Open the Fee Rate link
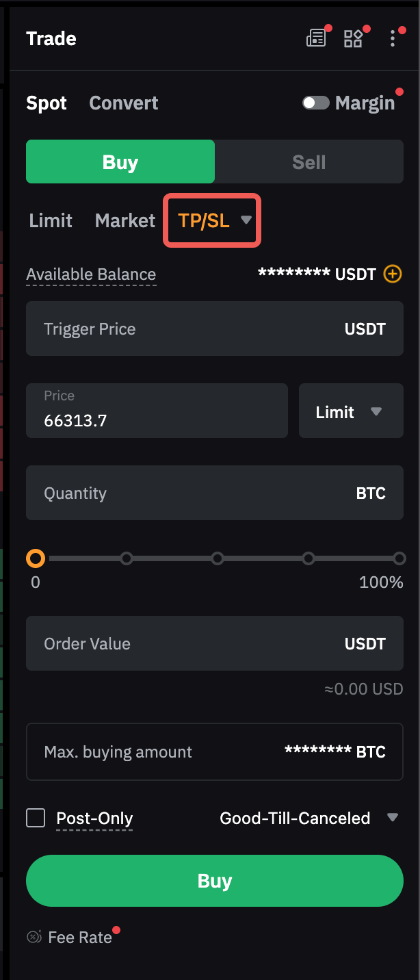Screen dimensions: 420x980 coord(80,937)
